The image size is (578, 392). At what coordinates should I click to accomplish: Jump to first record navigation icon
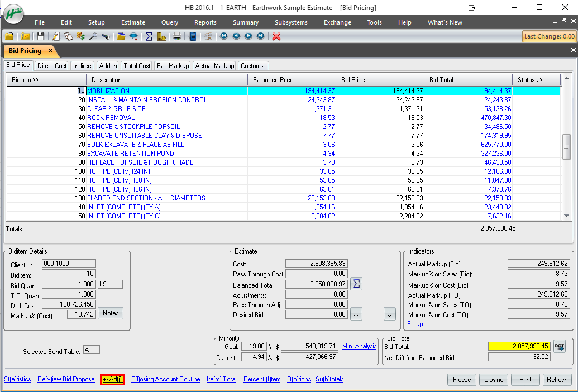click(224, 36)
